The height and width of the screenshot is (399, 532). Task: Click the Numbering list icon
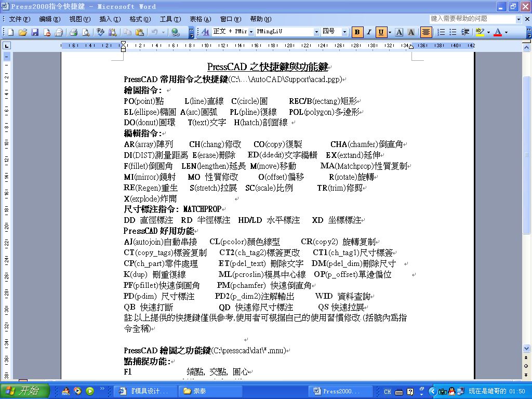click(441, 32)
